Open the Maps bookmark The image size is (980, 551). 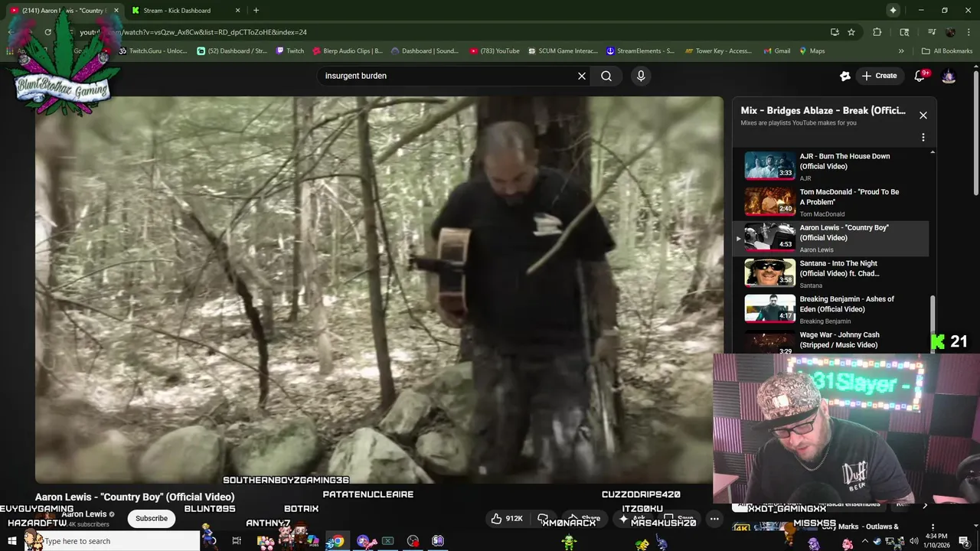tap(812, 51)
